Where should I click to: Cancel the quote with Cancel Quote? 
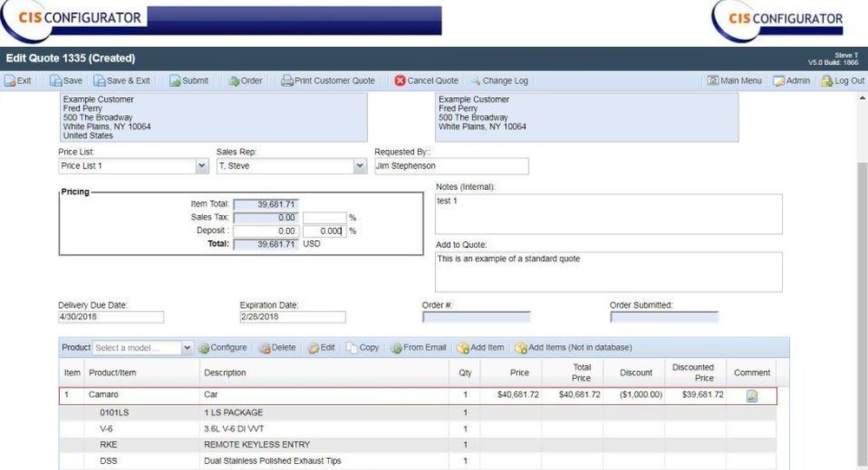[x=426, y=81]
